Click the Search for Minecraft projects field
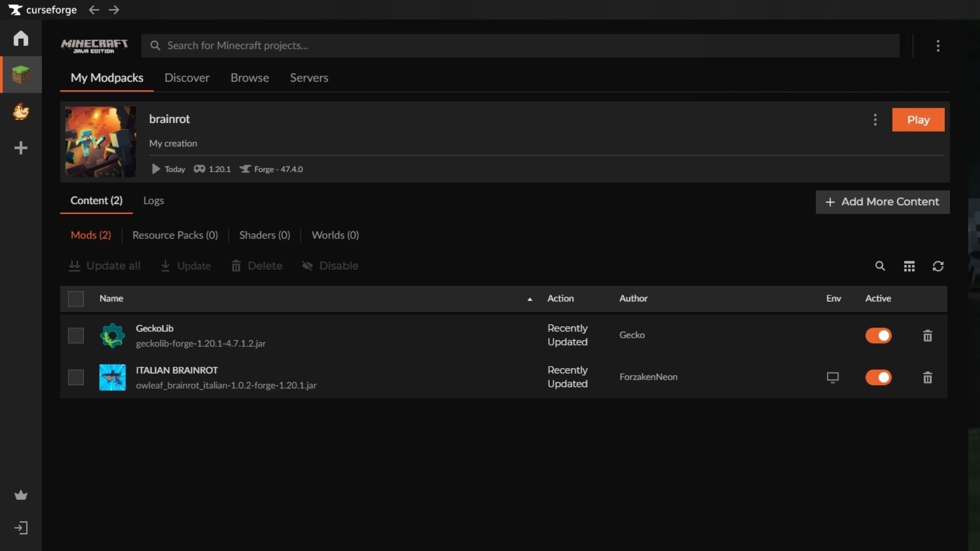 click(x=521, y=45)
